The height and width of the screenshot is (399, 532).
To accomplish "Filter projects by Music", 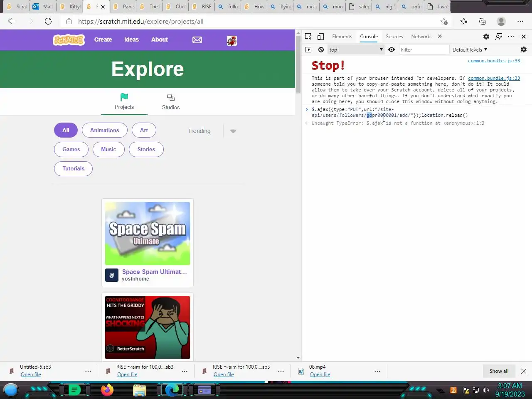I will [108, 149].
